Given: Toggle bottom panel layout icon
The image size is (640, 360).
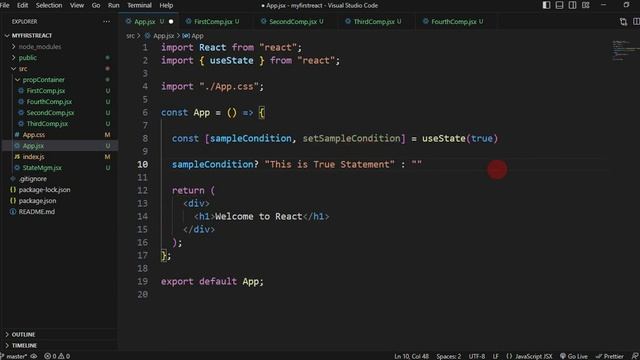Looking at the screenshot, I should tap(559, 5).
